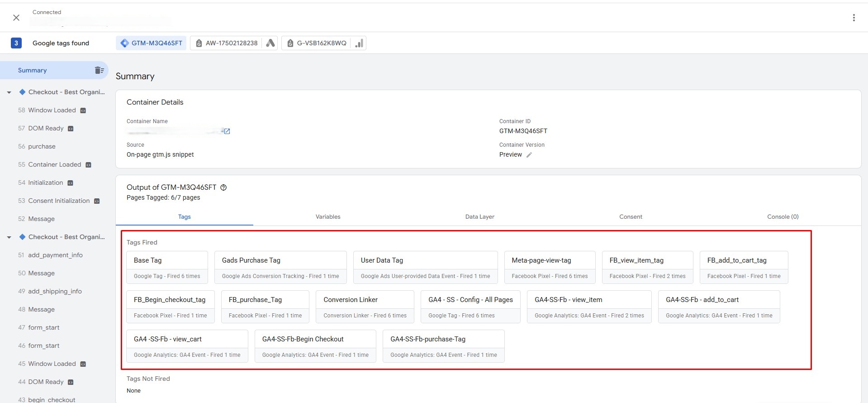Image resolution: width=868 pixels, height=403 pixels.
Task: Click the Analytics bar chart icon
Action: 359,43
